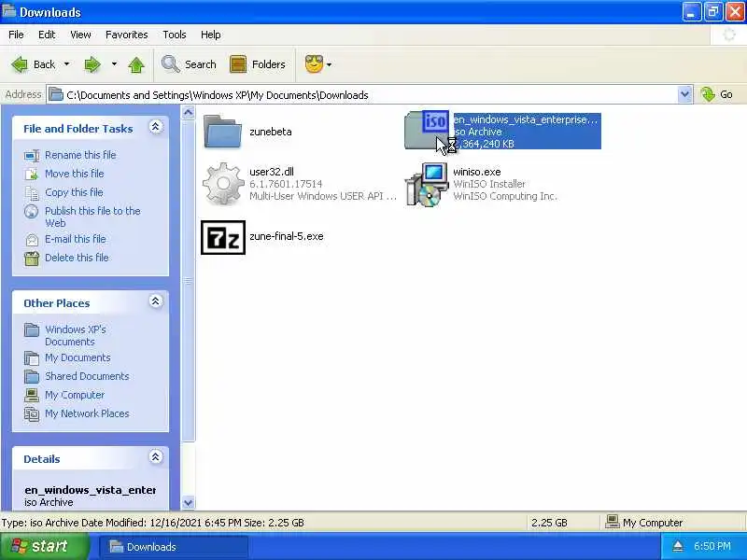Select the user32.dll gear icon
747x560 pixels.
click(x=223, y=184)
